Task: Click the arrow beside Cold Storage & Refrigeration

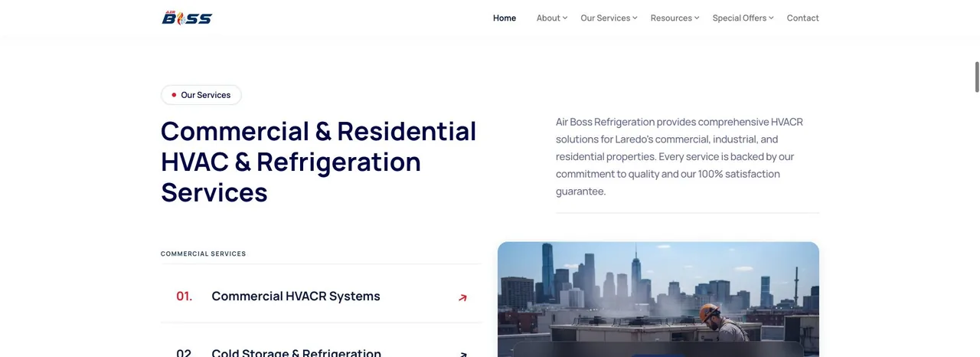Action: point(462,354)
